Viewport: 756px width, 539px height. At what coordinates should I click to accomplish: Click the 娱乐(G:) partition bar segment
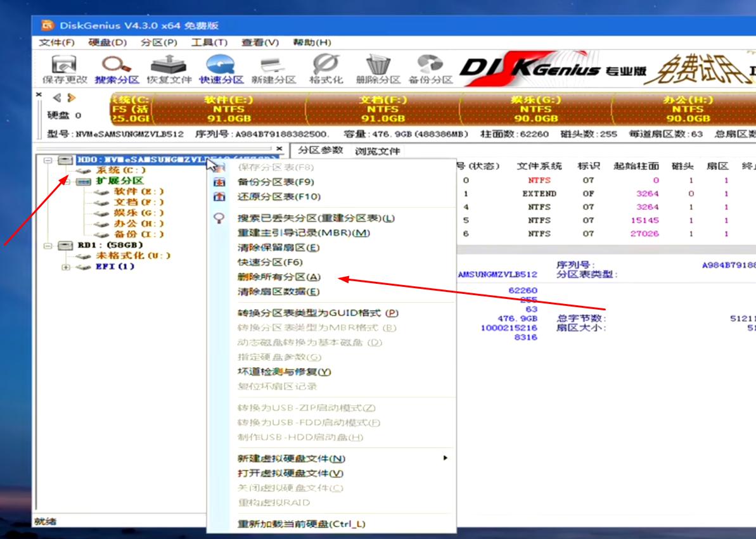coord(535,109)
